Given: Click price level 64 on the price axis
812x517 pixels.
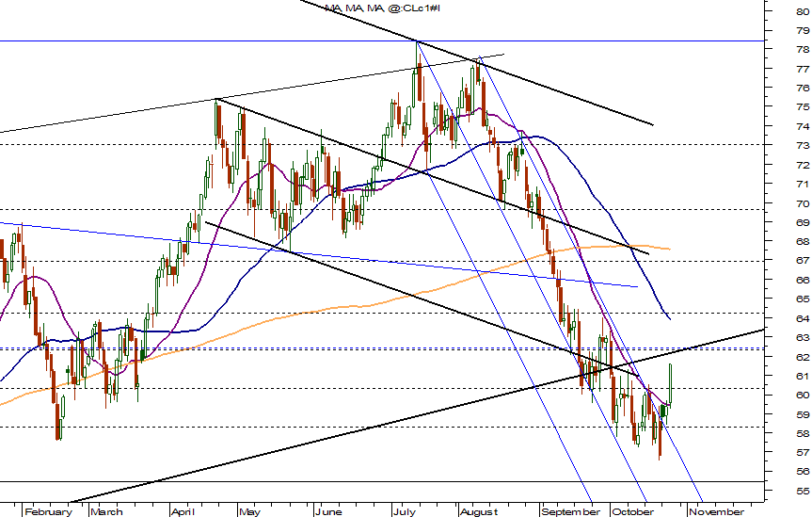Looking at the screenshot, I should (803, 318).
